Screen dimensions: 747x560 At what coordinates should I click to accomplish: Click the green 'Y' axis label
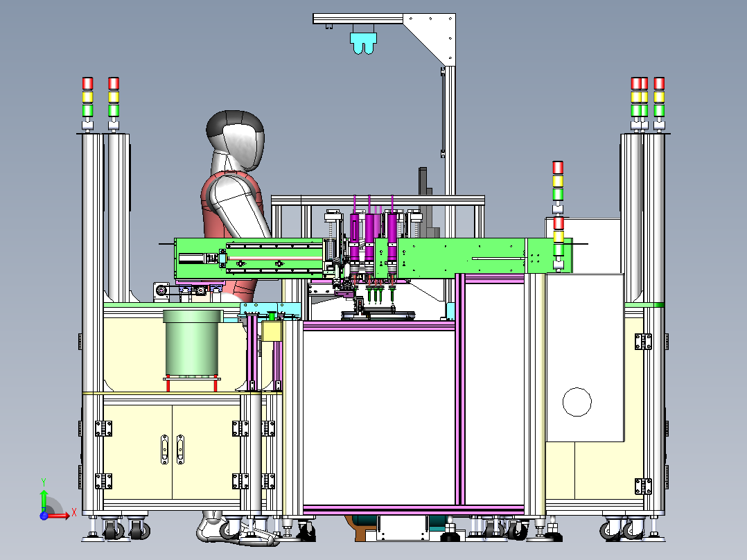coord(44,482)
